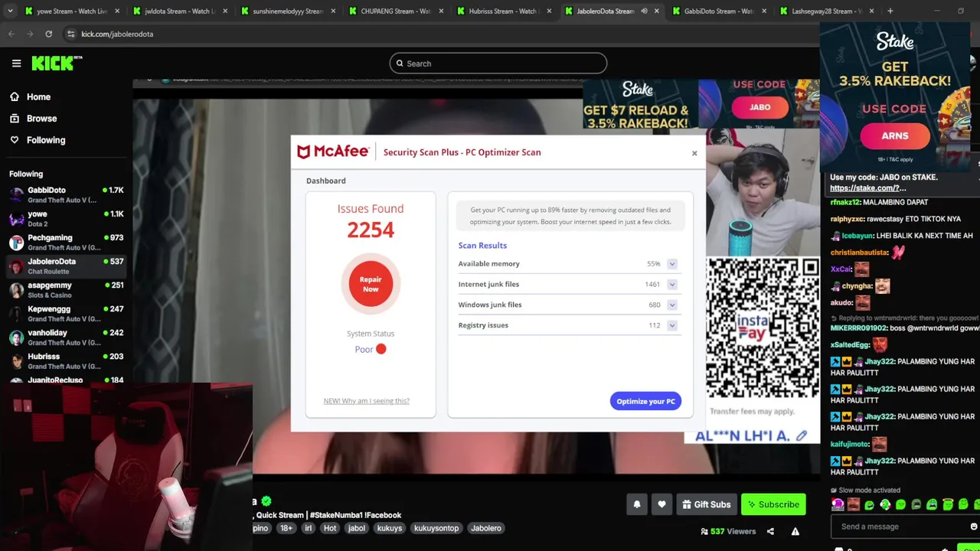Click the 18+ stream tag
Image resolution: width=980 pixels, height=551 pixels.
click(286, 528)
